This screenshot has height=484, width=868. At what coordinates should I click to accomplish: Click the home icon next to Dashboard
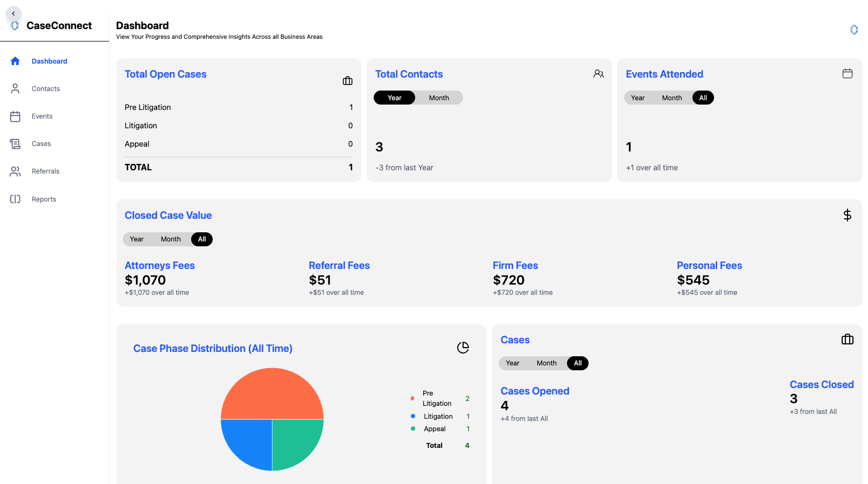pos(15,61)
